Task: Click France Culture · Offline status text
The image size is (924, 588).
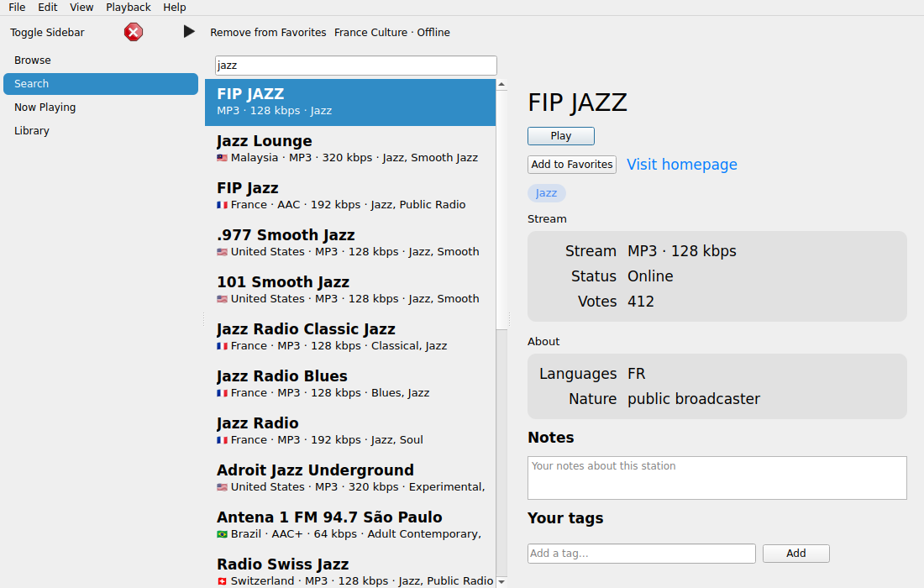Action: point(392,33)
